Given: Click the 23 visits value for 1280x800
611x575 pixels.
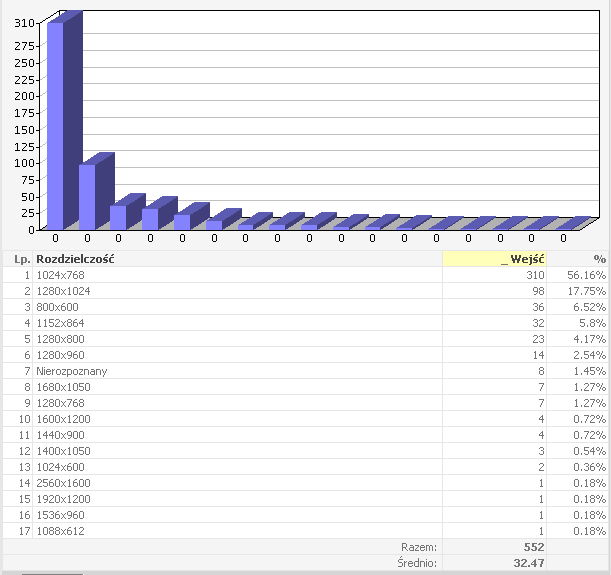Looking at the screenshot, I should 538,339.
